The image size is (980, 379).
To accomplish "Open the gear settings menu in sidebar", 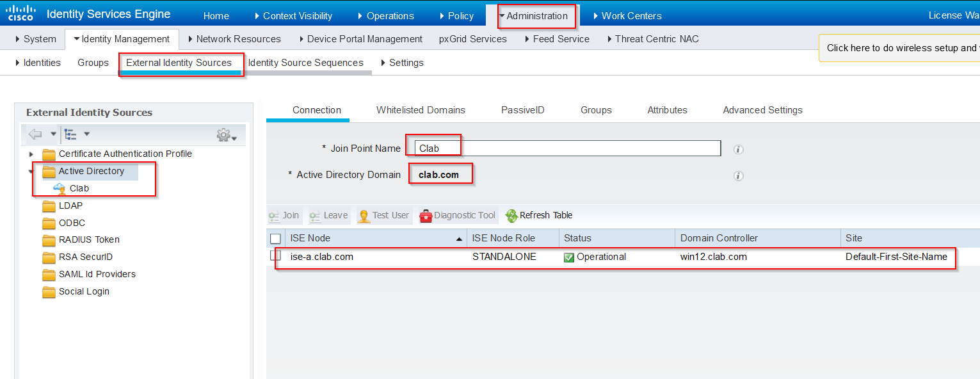I will point(223,135).
